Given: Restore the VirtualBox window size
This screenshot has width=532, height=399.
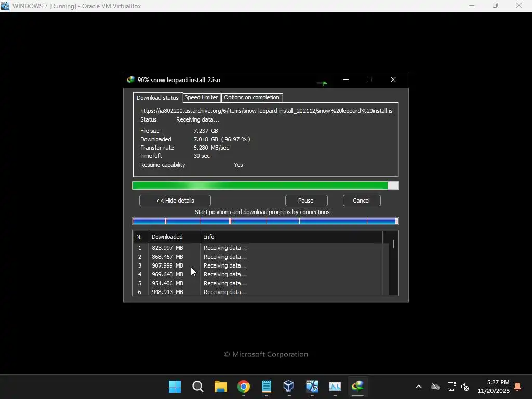Looking at the screenshot, I should click(495, 6).
